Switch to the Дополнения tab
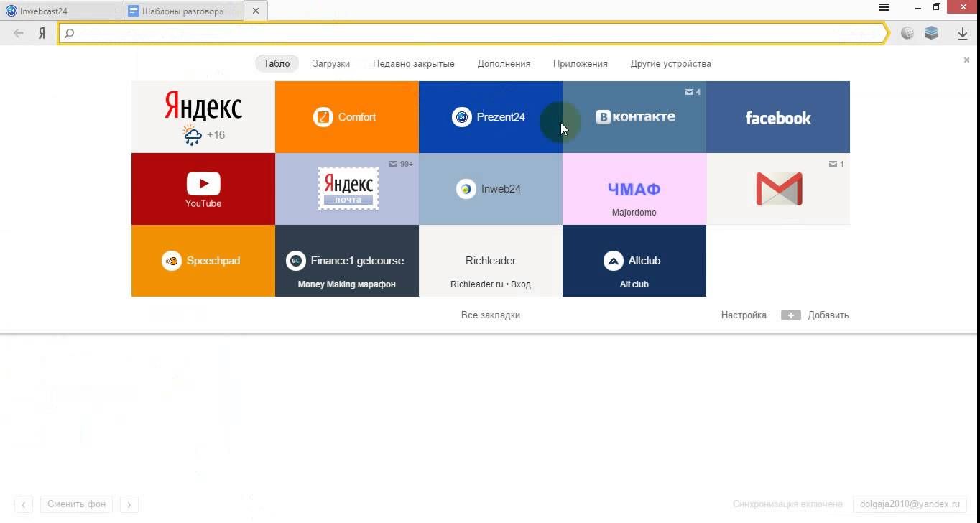This screenshot has height=523, width=980. coord(504,63)
